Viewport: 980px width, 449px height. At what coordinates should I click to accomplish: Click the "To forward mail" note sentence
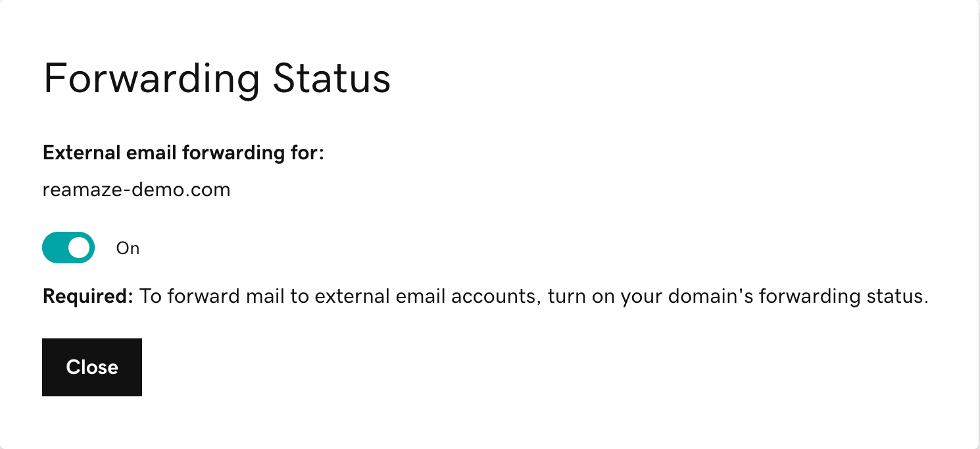[x=531, y=296]
